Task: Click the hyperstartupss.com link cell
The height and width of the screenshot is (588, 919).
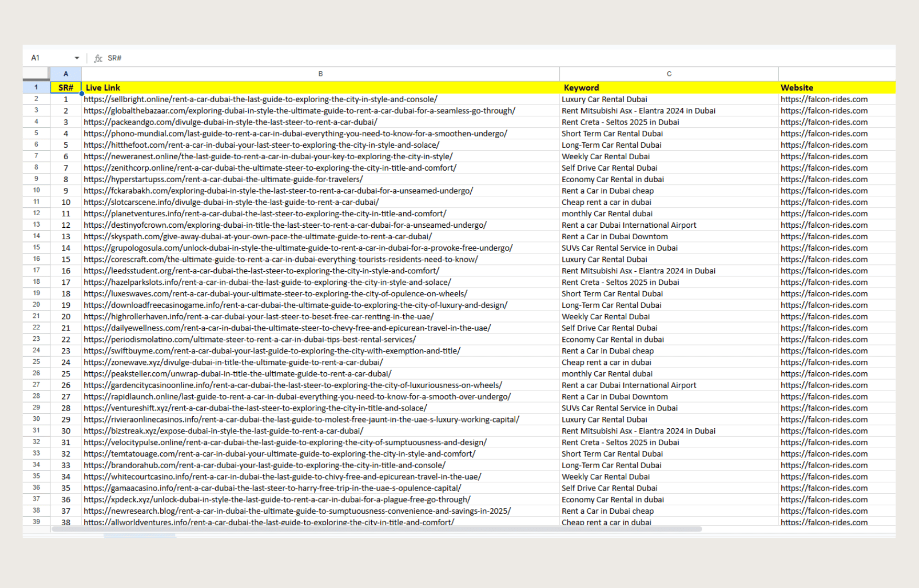Action: coord(223,180)
